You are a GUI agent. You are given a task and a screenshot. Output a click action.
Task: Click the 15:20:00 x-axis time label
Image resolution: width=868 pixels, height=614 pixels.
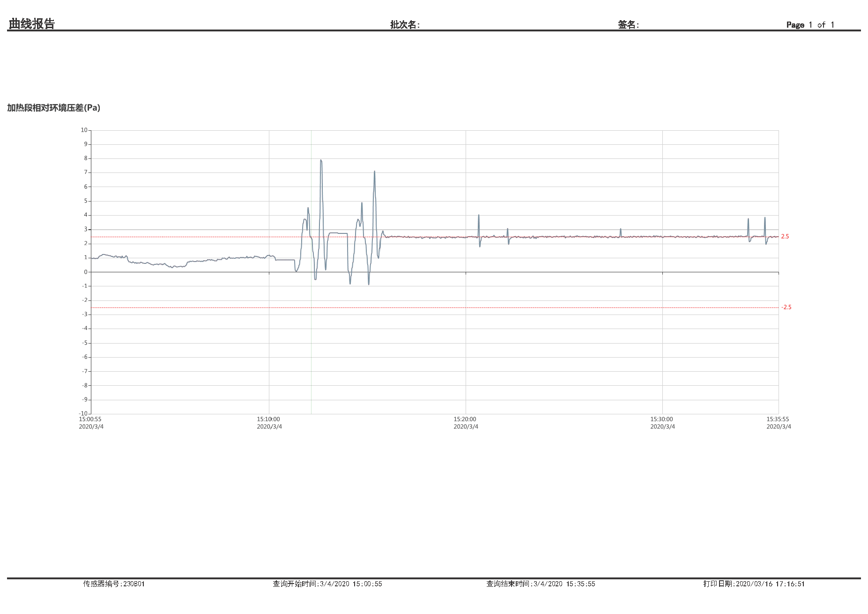pos(465,419)
